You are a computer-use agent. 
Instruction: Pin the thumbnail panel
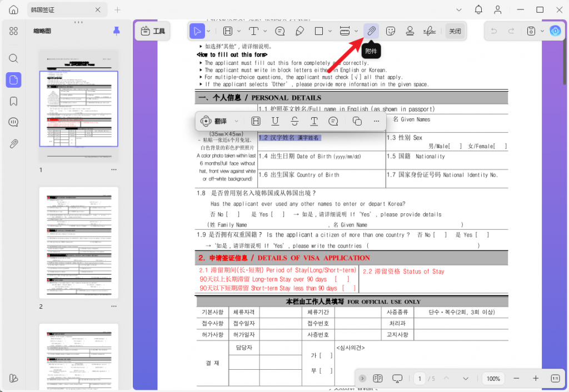click(117, 31)
